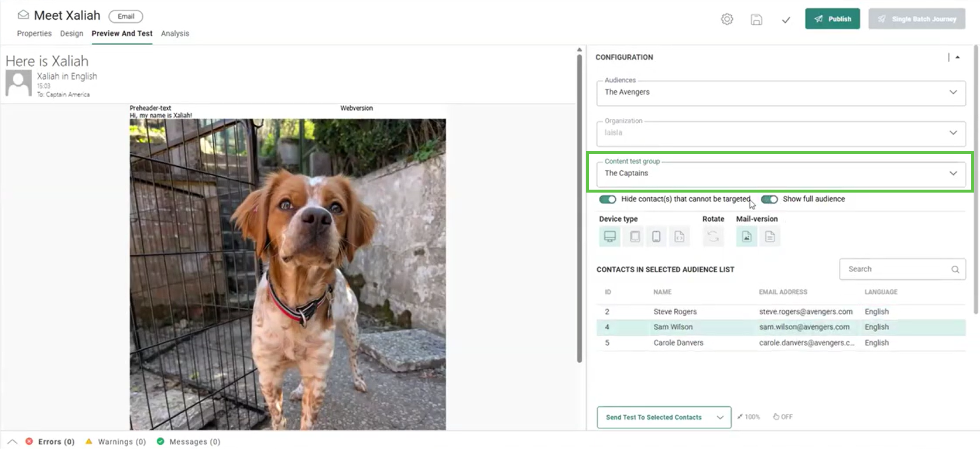Click the save disk icon

click(x=756, y=19)
